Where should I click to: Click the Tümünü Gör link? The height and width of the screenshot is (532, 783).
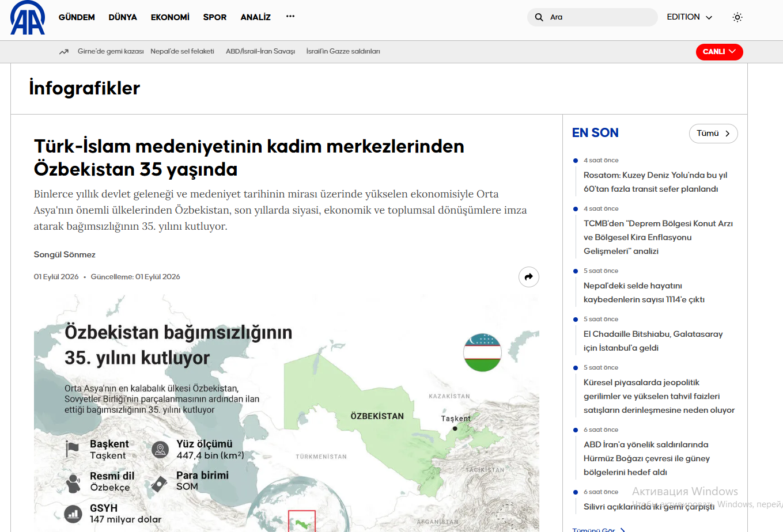click(x=598, y=529)
